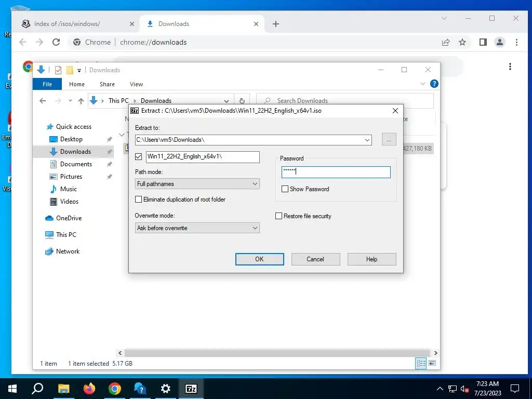Show hidden system tray icons
The height and width of the screenshot is (399, 532).
[x=440, y=389]
